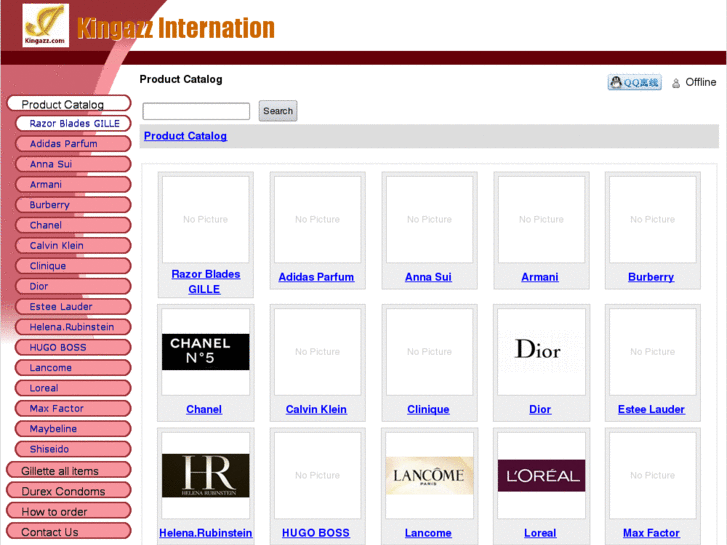The width and height of the screenshot is (727, 545).
Task: Open HUGO BOSS in the sidebar
Action: pyautogui.click(x=73, y=347)
